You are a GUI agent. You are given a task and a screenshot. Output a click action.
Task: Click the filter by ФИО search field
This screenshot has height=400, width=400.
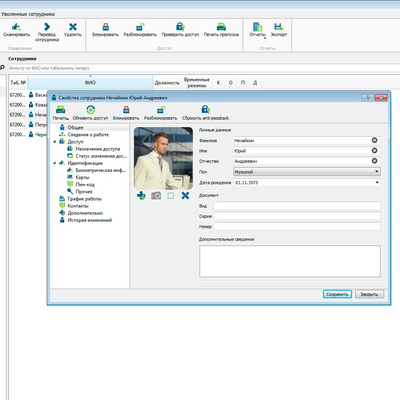[x=203, y=68]
